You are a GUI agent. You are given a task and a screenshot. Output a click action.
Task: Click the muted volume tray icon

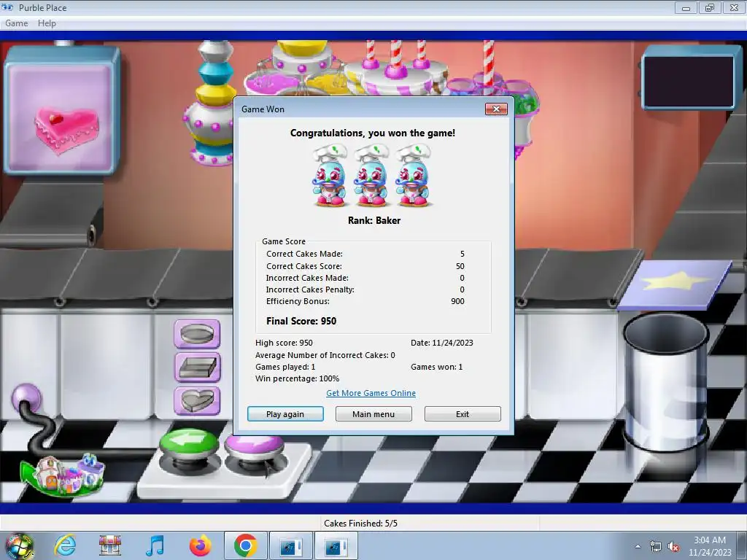point(673,547)
